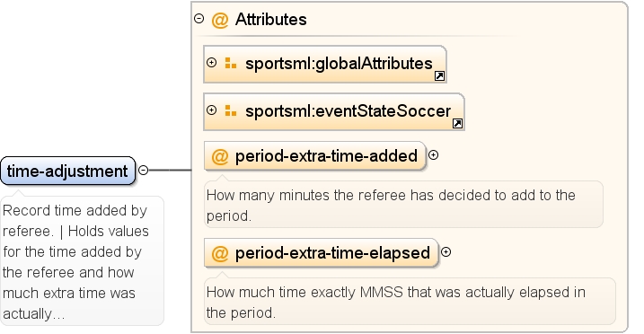Image resolution: width=644 pixels, height=334 pixels.
Task: Expand sportsml:eventStateSoccer group
Action: pyautogui.click(x=211, y=110)
